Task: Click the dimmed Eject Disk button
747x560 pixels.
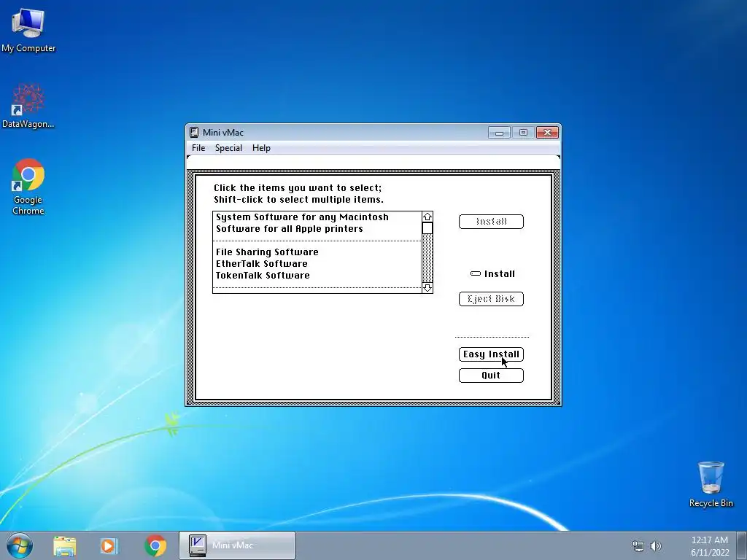Action: point(491,299)
